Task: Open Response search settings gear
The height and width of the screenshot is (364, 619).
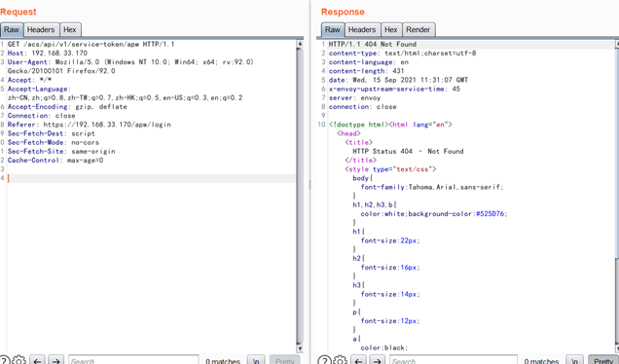Action: (x=340, y=360)
